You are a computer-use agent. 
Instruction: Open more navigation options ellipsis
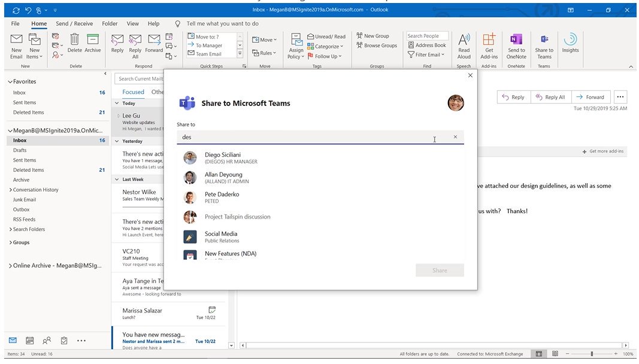tap(81, 341)
